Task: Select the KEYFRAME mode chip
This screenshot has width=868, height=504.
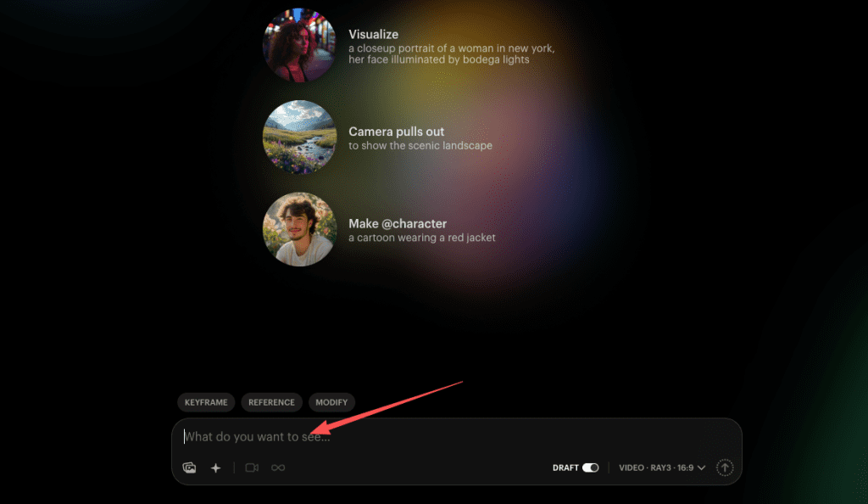Action: (206, 402)
